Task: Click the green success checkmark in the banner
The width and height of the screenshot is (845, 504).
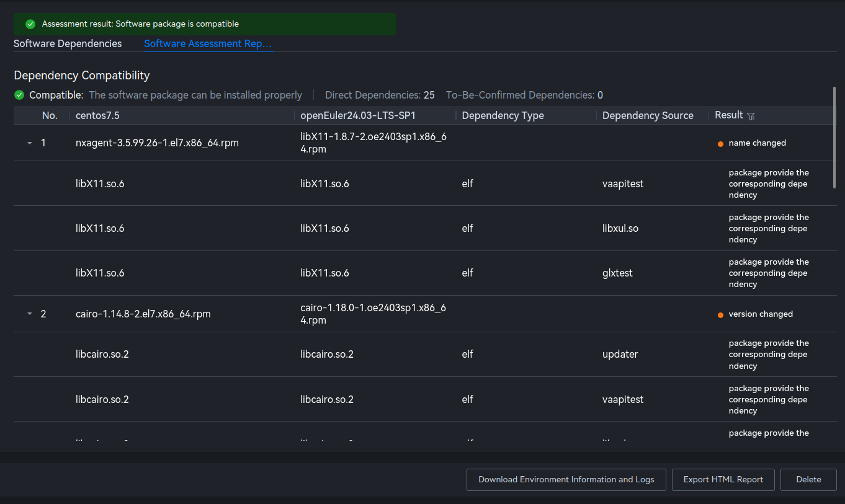Action: (30, 24)
